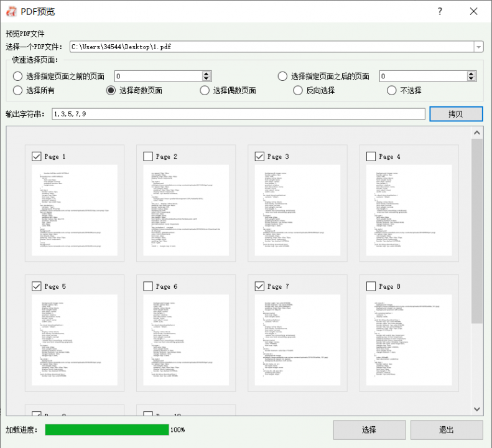492x448 pixels.
Task: Decrease the pages-after spinner value
Action: tap(471, 78)
